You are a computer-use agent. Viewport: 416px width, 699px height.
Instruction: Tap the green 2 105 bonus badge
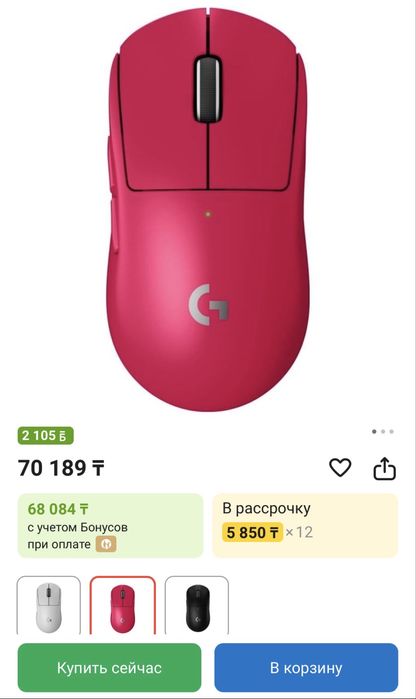pyautogui.click(x=45, y=436)
